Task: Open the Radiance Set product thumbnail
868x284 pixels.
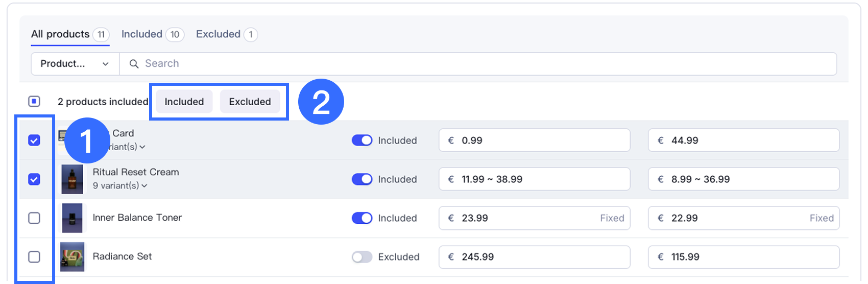Action: click(x=72, y=256)
